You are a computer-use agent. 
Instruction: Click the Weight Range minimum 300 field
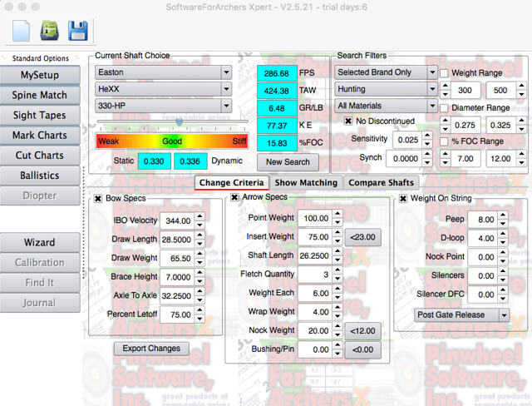point(465,91)
